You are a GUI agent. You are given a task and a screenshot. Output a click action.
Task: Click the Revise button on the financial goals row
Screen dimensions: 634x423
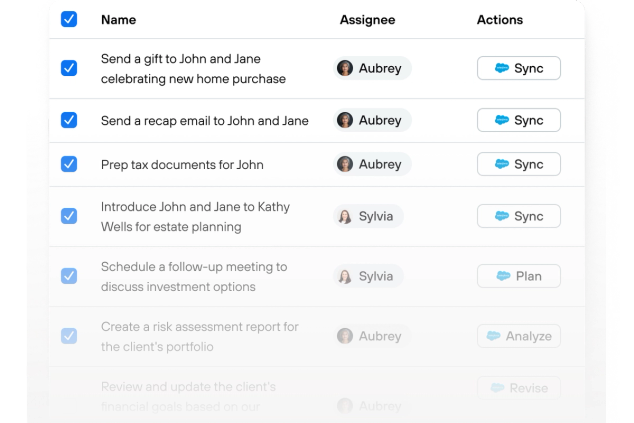tap(518, 388)
